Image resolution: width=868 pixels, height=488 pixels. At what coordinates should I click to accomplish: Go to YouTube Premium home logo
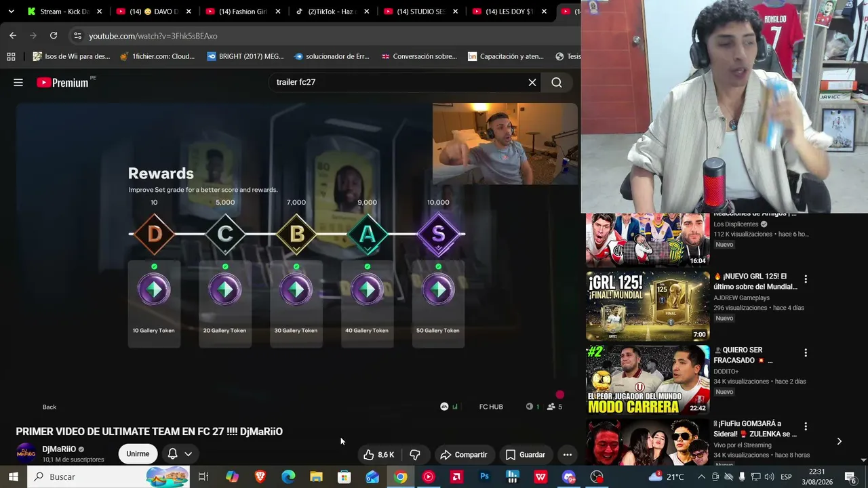tap(62, 83)
